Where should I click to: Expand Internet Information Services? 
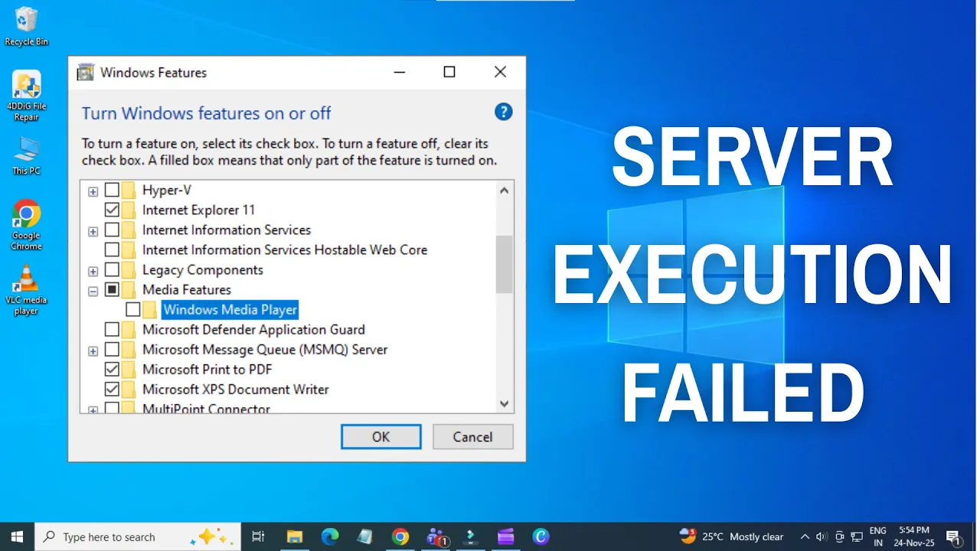coord(93,230)
